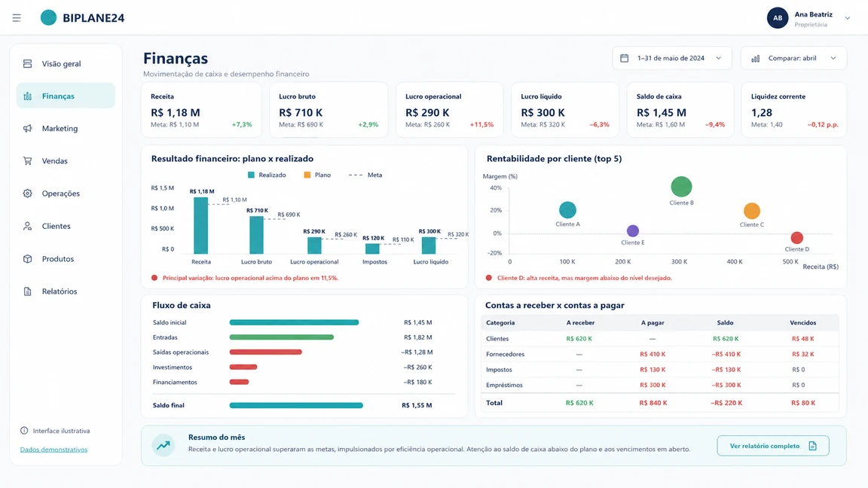Go to Produtos section
The height and width of the screenshot is (488, 868).
tap(66, 259)
